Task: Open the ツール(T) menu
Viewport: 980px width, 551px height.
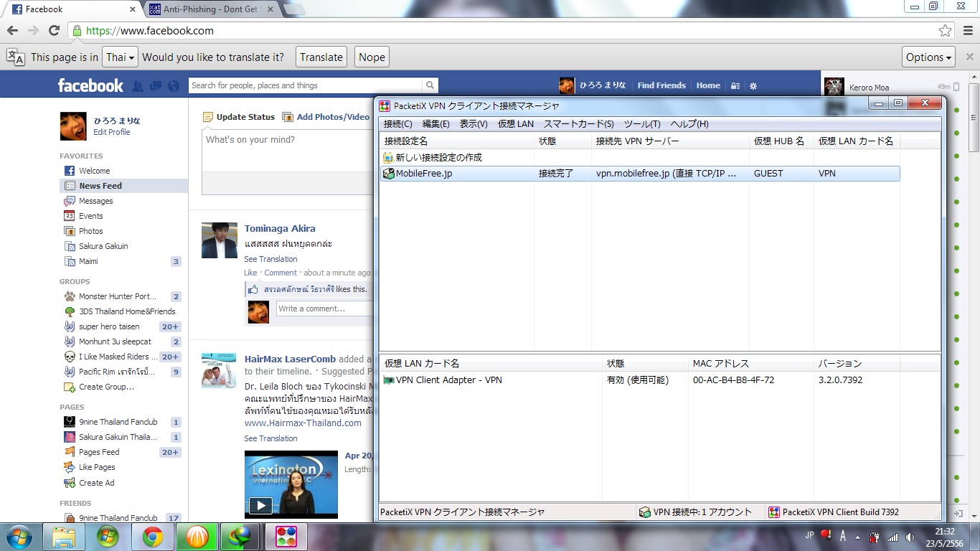Action: tap(642, 124)
